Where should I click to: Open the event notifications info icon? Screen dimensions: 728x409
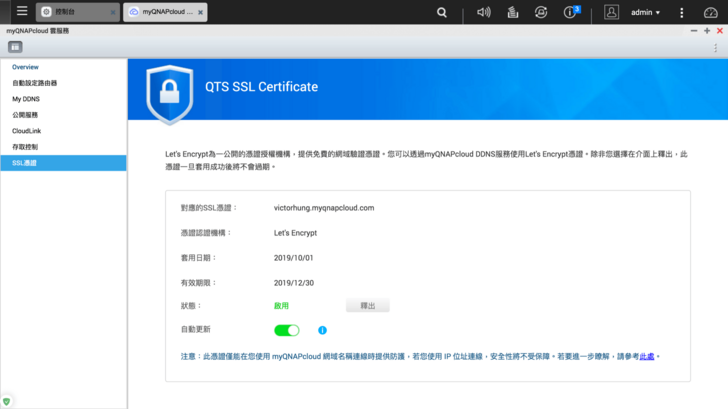pyautogui.click(x=571, y=13)
